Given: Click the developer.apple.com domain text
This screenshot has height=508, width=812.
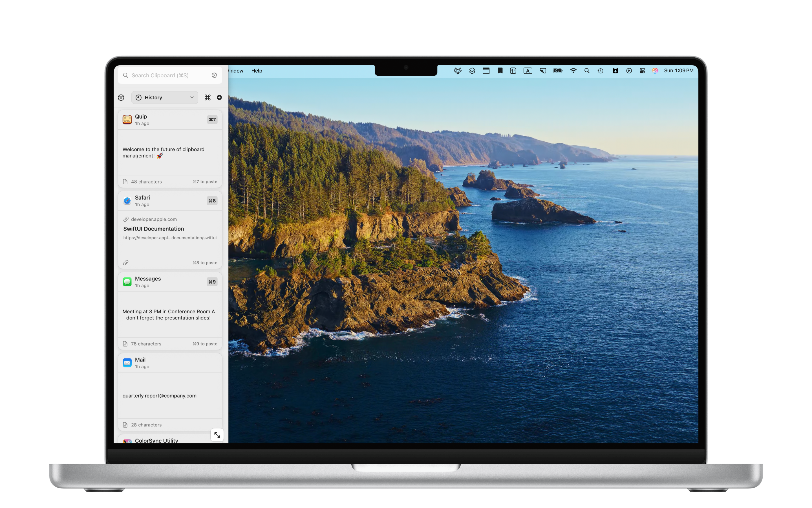Looking at the screenshot, I should point(154,219).
